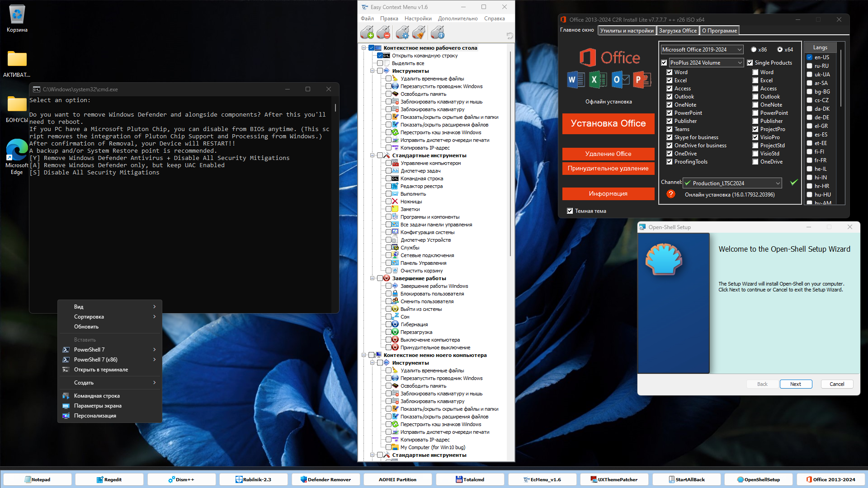The image size is (868, 488).
Task: Click Cancel in Open-Shell Setup wizard
Action: tap(837, 384)
